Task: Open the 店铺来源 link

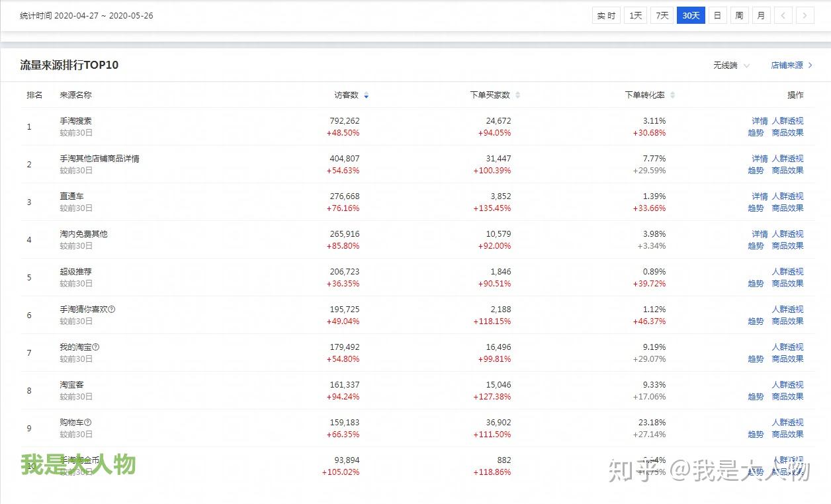Action: click(791, 65)
